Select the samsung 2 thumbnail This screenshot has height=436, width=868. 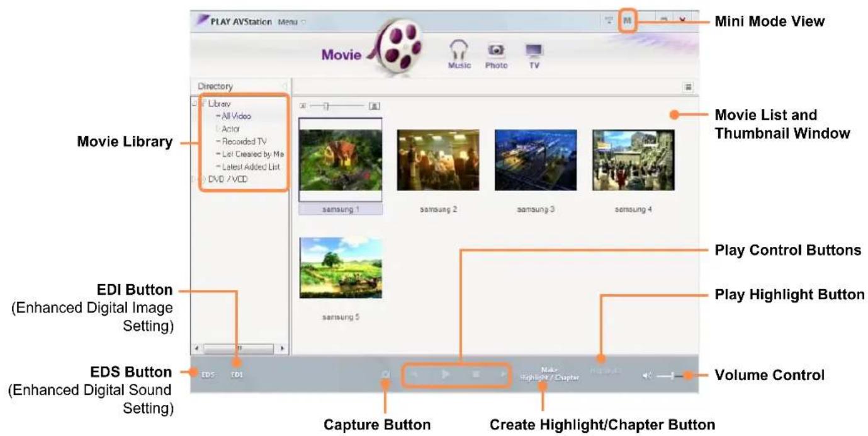[x=438, y=160]
